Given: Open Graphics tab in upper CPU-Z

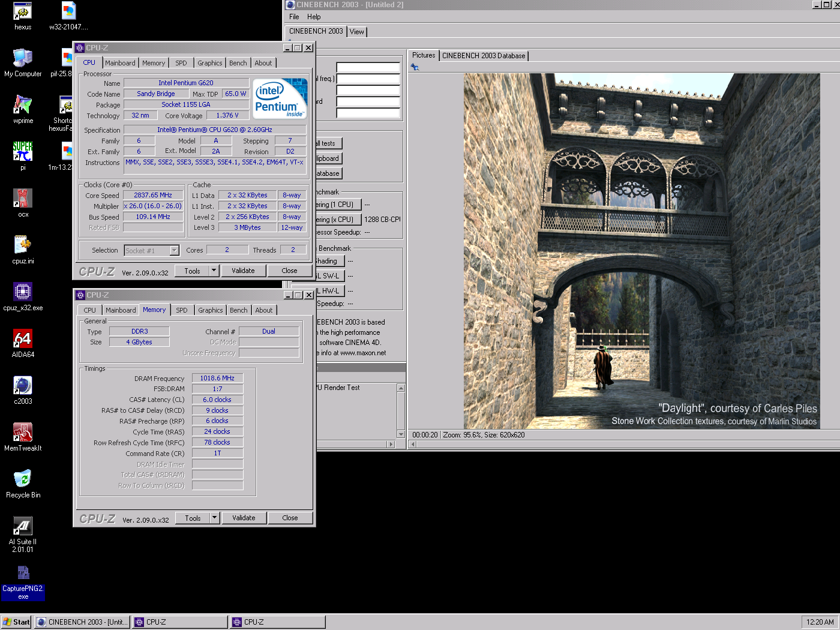Looking at the screenshot, I should click(210, 63).
